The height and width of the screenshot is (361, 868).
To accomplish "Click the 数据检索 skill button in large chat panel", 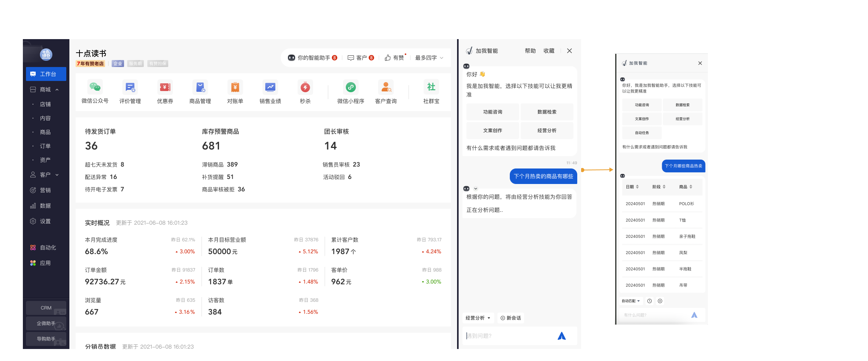I will [547, 112].
